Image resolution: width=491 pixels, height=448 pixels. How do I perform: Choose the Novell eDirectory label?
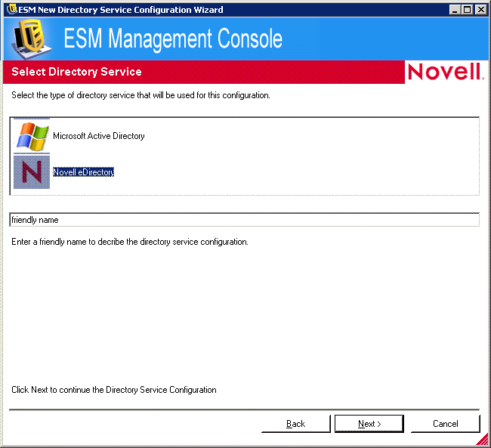(83, 172)
